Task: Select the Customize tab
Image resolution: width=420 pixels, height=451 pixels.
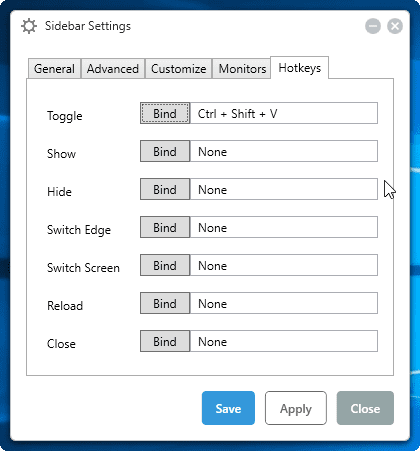Action: [x=179, y=69]
